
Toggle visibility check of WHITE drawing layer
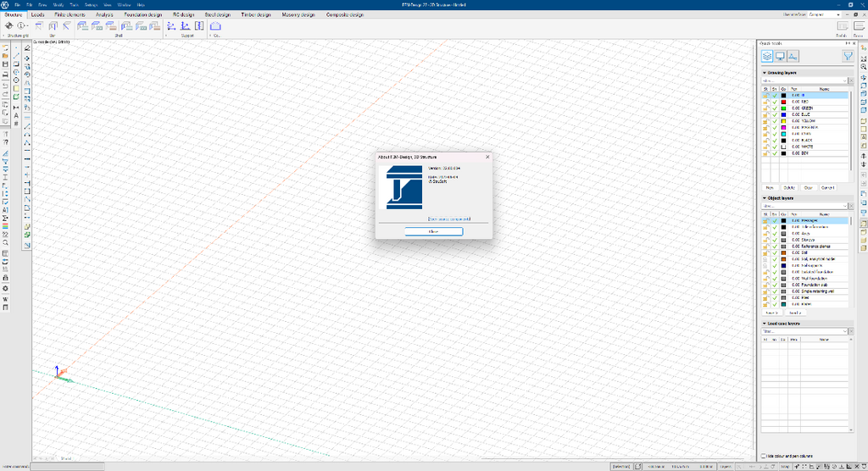pos(775,147)
